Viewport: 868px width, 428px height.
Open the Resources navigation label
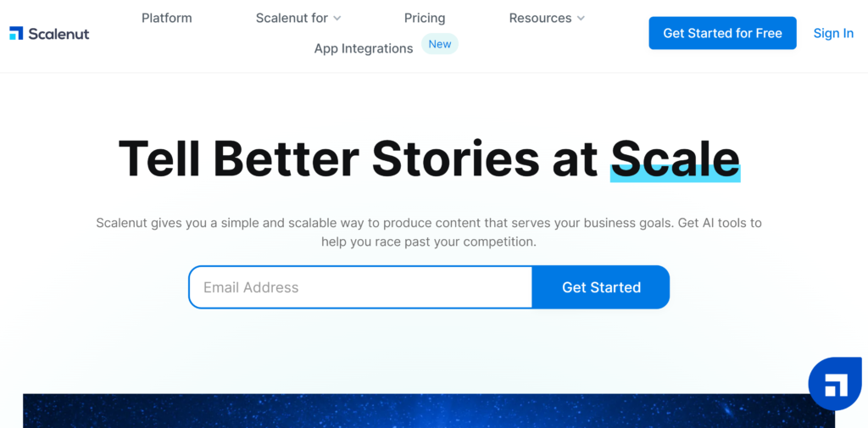tap(540, 18)
